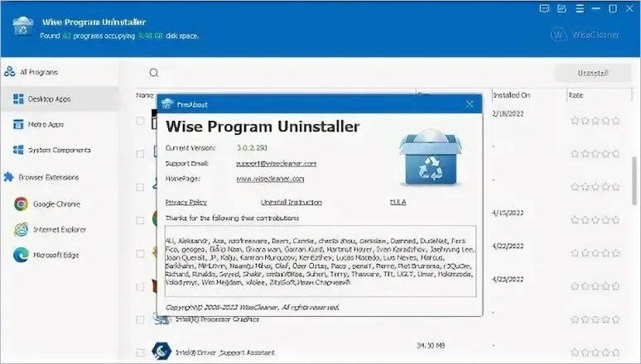The height and width of the screenshot is (364, 641).
Task: Click the System Components icon
Action: (18, 150)
